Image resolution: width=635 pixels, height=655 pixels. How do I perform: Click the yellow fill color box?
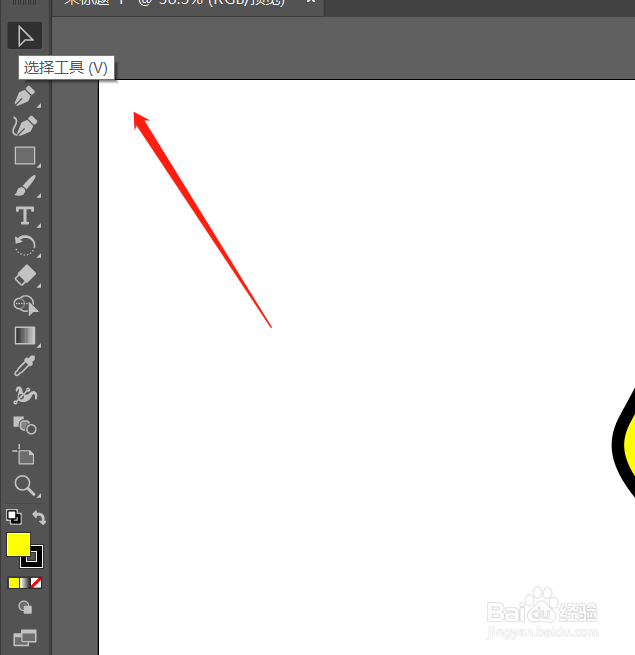click(18, 544)
